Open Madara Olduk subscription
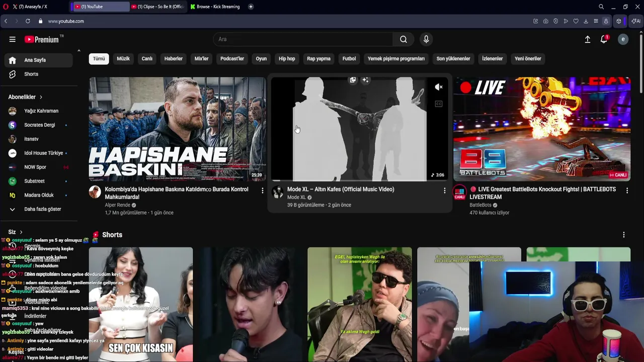This screenshot has height=362, width=644. coord(39,195)
